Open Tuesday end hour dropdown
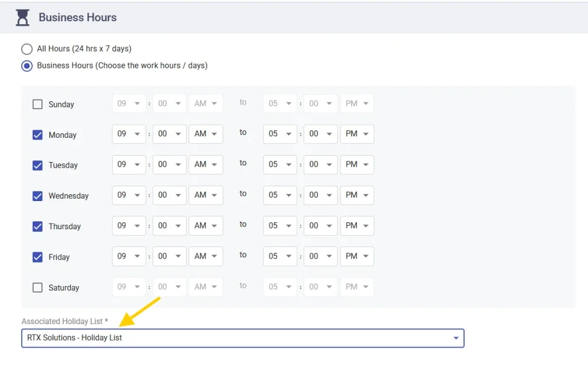The width and height of the screenshot is (588, 374). 280,164
